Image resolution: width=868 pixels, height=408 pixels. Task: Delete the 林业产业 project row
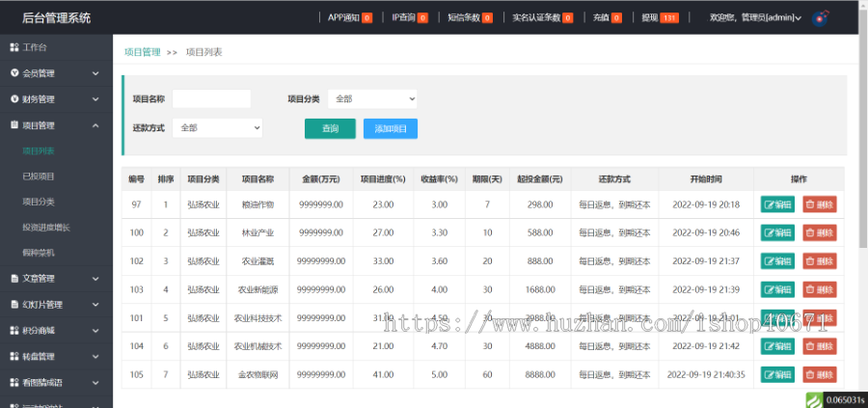[819, 232]
